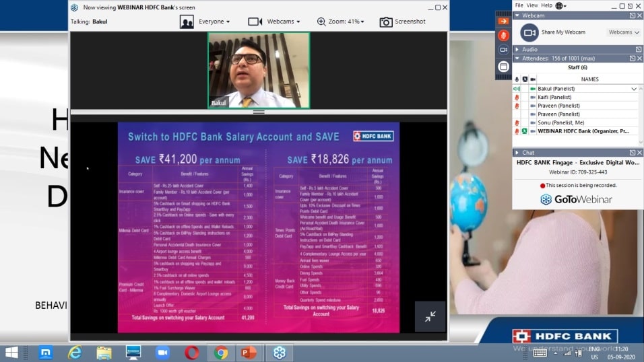Open the Everyone viewer dropdown
The width and height of the screenshot is (644, 362).
point(205,22)
